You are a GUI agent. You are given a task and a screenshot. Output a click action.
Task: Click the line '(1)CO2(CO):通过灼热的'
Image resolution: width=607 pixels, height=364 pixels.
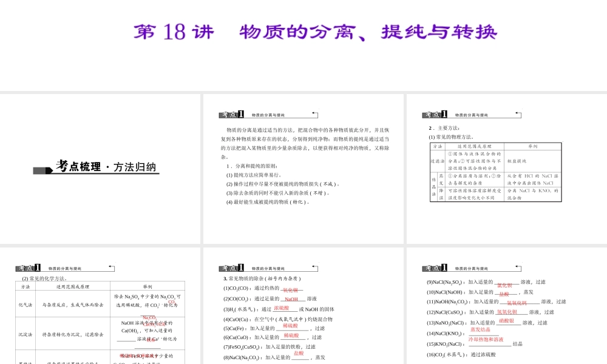point(263,289)
